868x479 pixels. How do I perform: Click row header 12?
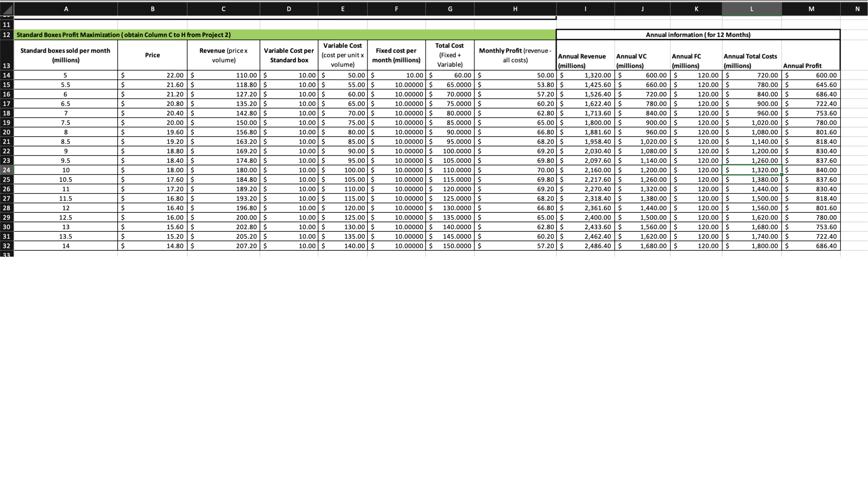[x=6, y=34]
